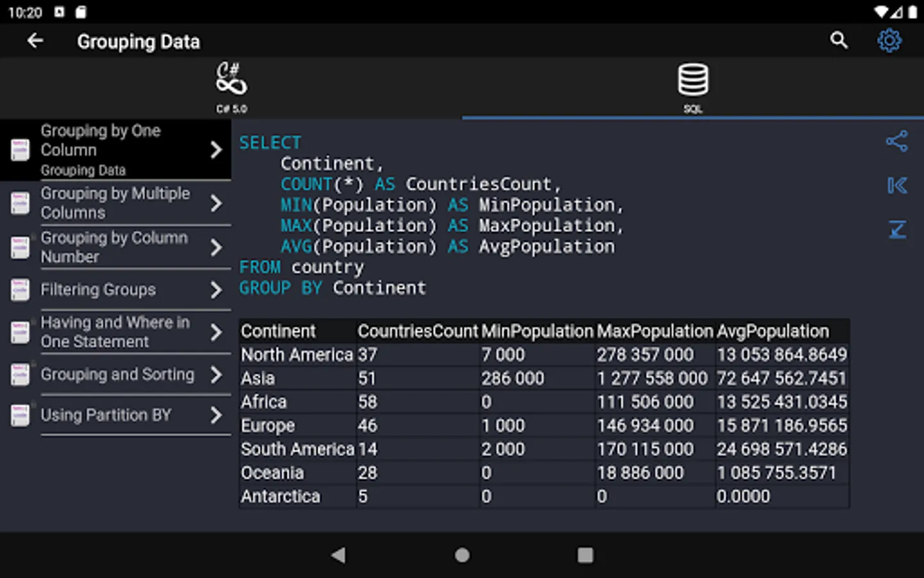The width and height of the screenshot is (924, 578).
Task: Open Filtering Groups lesson
Action: (116, 290)
